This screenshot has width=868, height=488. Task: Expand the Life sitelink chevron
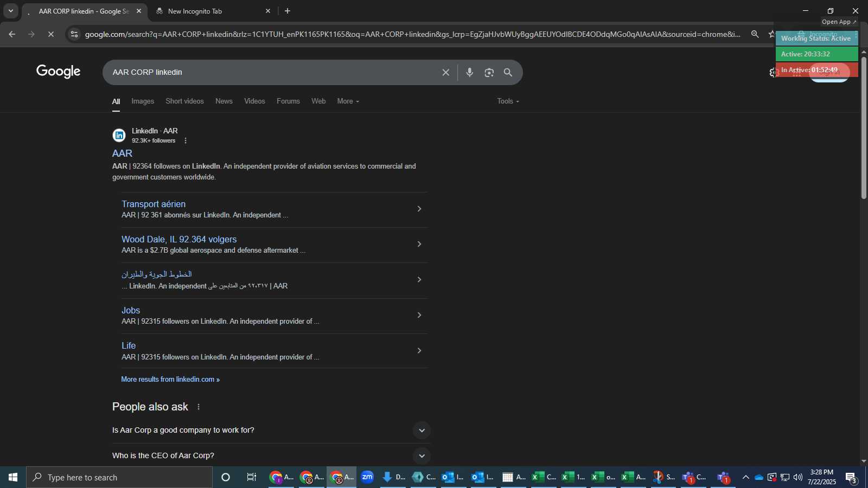click(x=419, y=351)
